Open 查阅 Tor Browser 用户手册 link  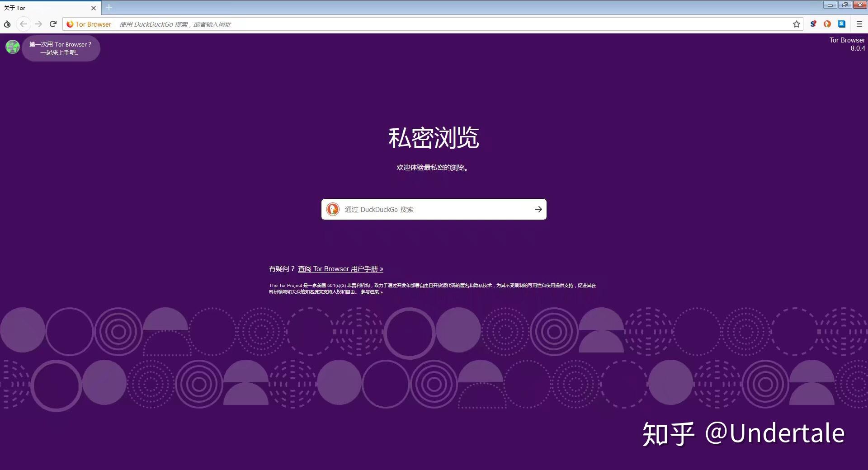pyautogui.click(x=340, y=269)
